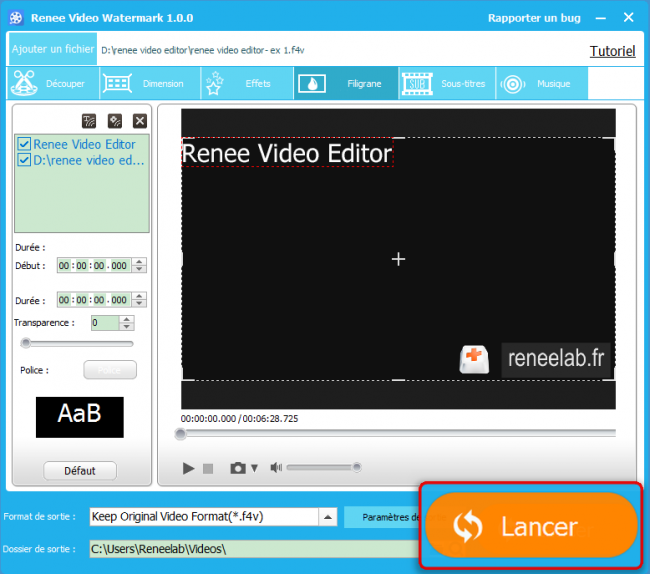Increase the Durée time with up arrow
650x574 pixels.
(x=139, y=296)
